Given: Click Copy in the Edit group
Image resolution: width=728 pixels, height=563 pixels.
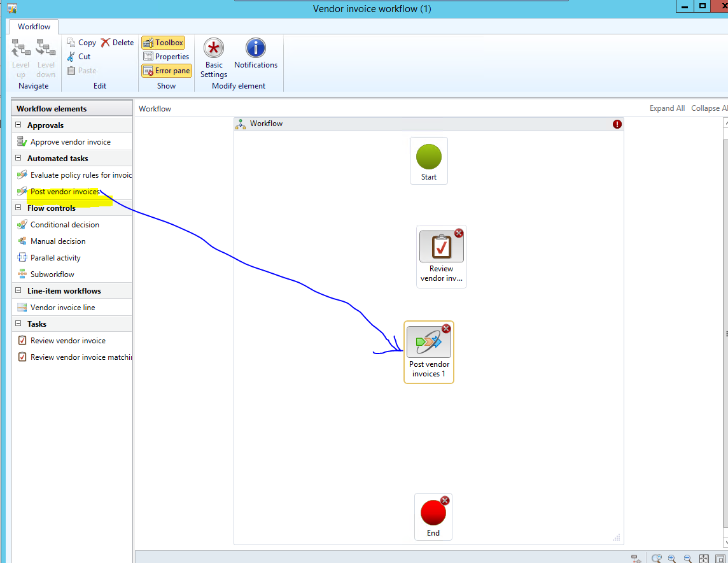Looking at the screenshot, I should [x=81, y=43].
